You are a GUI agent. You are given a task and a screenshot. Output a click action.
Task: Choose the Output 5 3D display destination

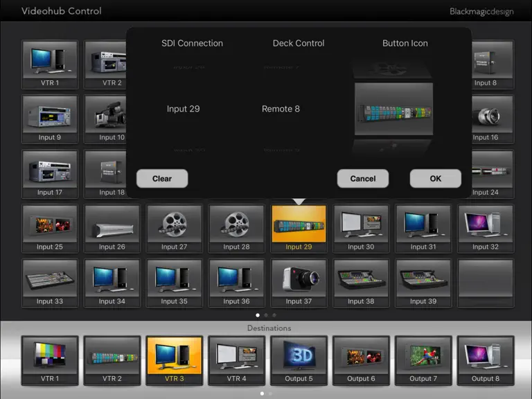click(299, 360)
